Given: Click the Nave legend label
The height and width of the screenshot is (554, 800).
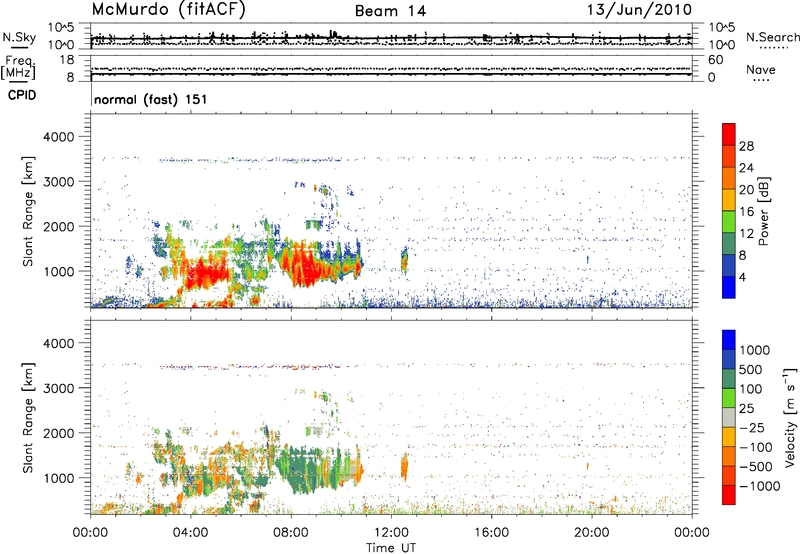Looking at the screenshot, I should [x=761, y=69].
